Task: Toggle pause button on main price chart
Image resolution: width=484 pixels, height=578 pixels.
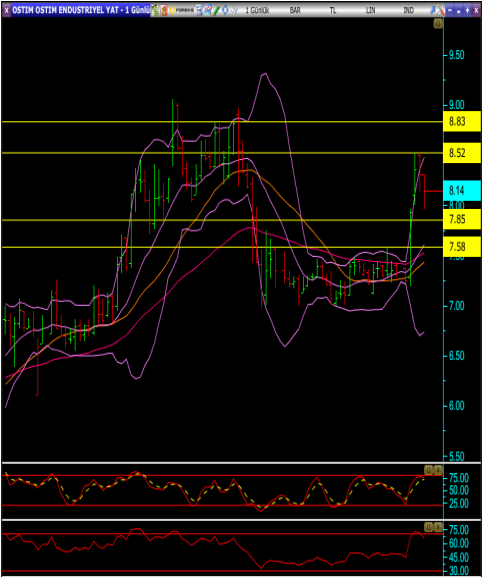Action: point(438,24)
